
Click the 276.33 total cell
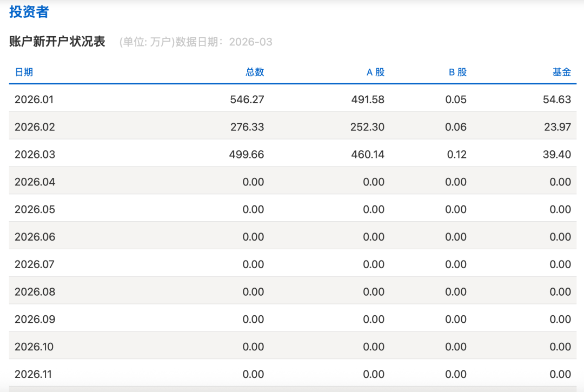coord(247,127)
